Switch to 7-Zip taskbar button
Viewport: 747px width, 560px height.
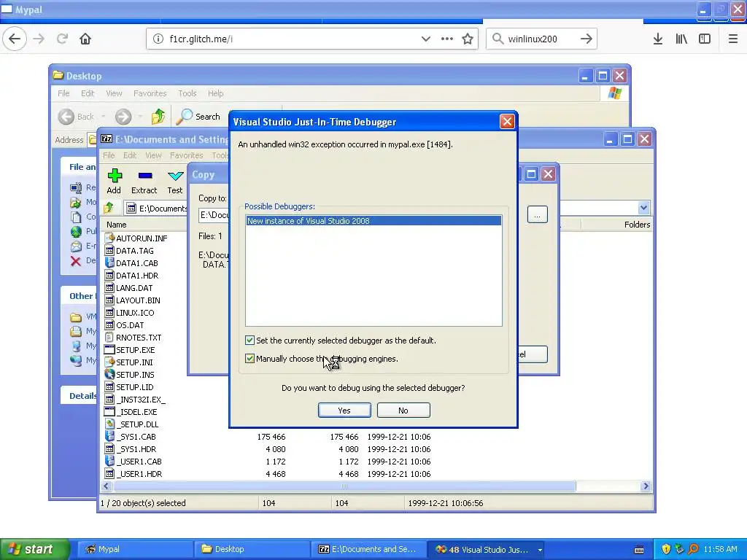[368, 549]
